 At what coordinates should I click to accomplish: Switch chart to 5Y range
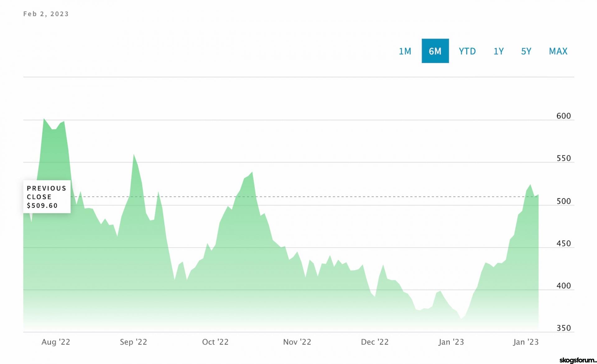(x=526, y=51)
